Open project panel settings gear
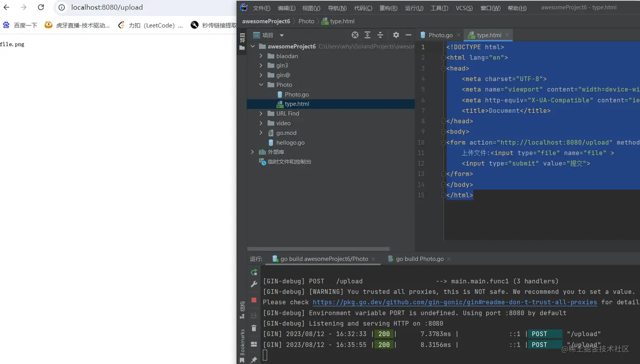 (396, 35)
